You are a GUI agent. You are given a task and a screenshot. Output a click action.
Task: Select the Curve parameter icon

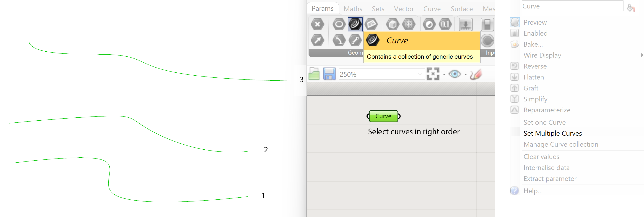355,24
